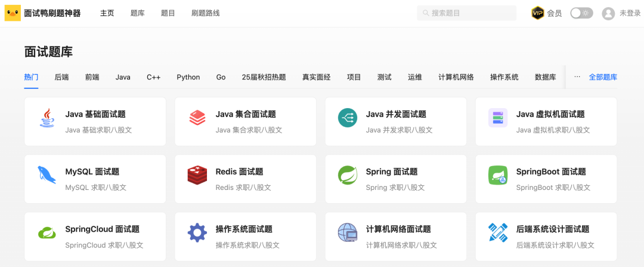Click the text Java 基础求职八股文
The image size is (644, 267).
[98, 130]
